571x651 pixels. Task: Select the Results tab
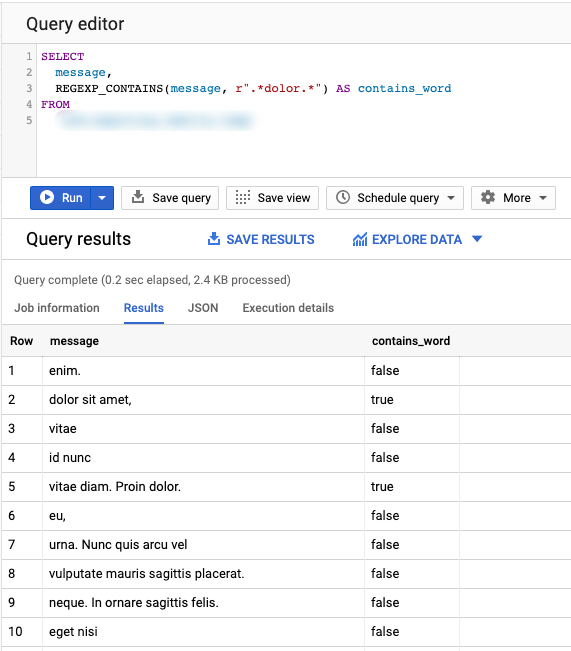pyautogui.click(x=144, y=308)
